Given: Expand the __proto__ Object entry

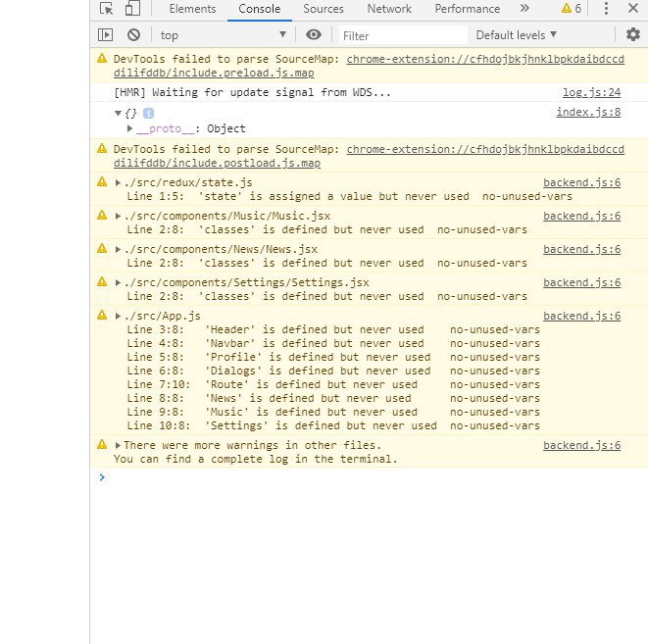Looking at the screenshot, I should [129, 128].
